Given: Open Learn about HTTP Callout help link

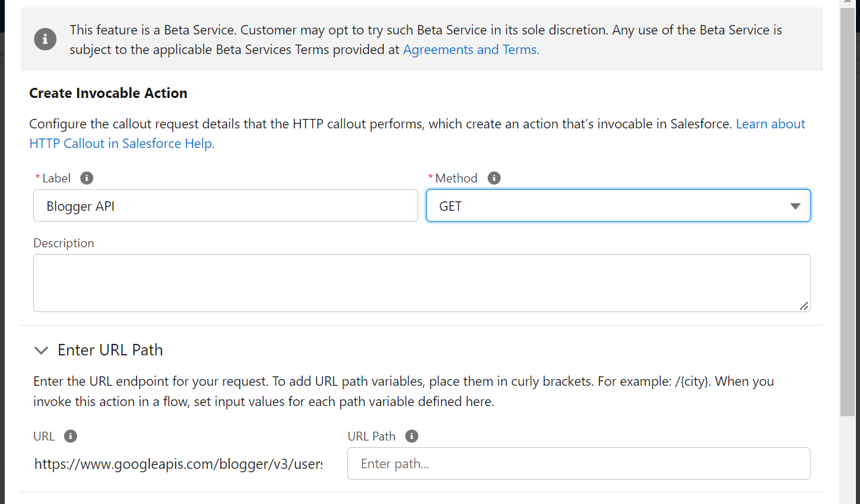Looking at the screenshot, I should 418,134.
